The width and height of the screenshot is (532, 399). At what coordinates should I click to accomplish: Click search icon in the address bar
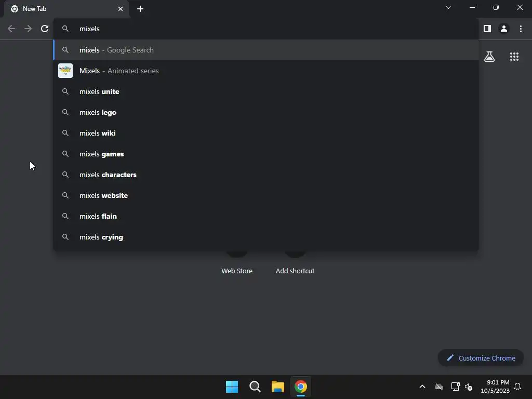65,29
